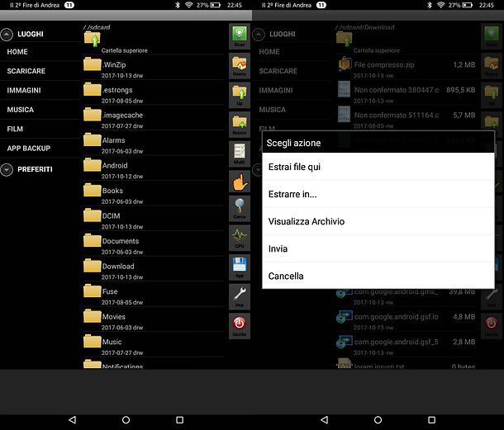Tap the wrench settings toolbar icon
The height and width of the screenshot is (430, 504).
(x=240, y=297)
